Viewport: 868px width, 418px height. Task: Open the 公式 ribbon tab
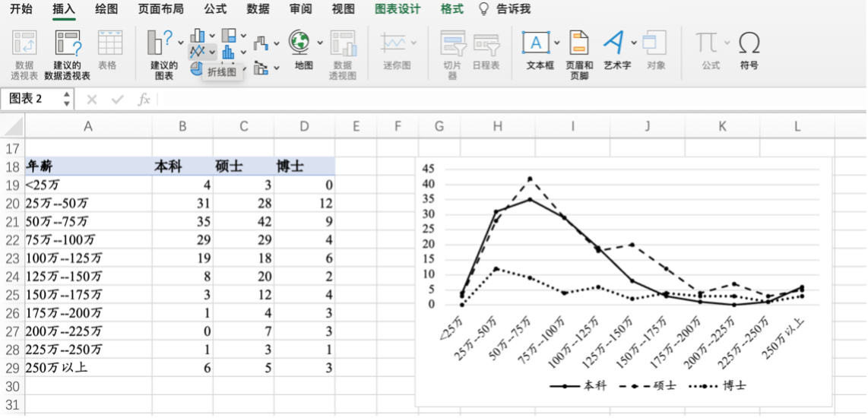(x=215, y=9)
